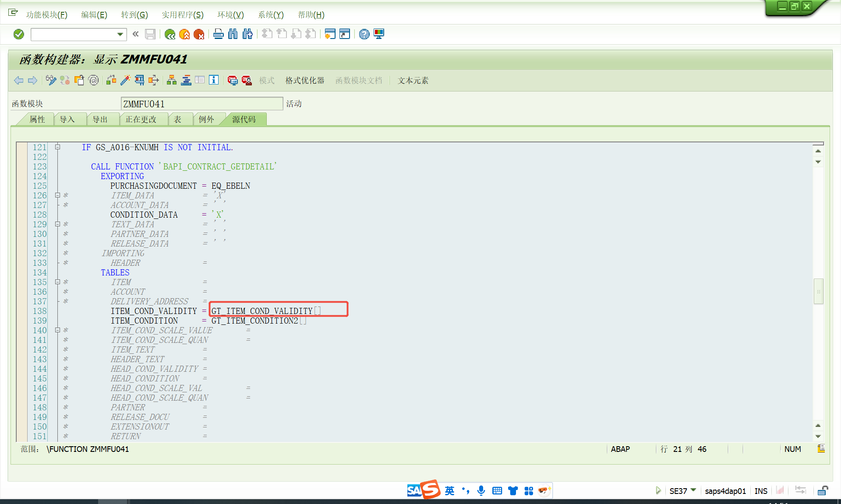Click the red Cancel transaction icon

[x=199, y=34]
